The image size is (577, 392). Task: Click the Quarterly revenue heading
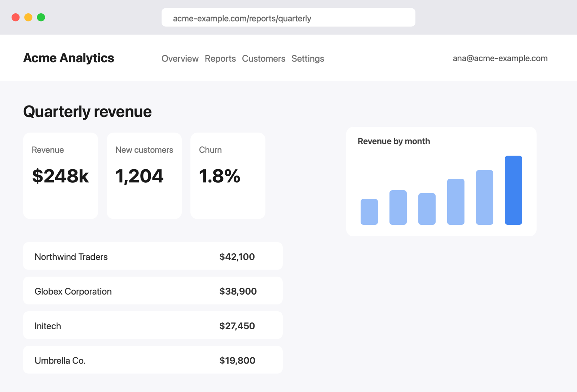click(87, 112)
